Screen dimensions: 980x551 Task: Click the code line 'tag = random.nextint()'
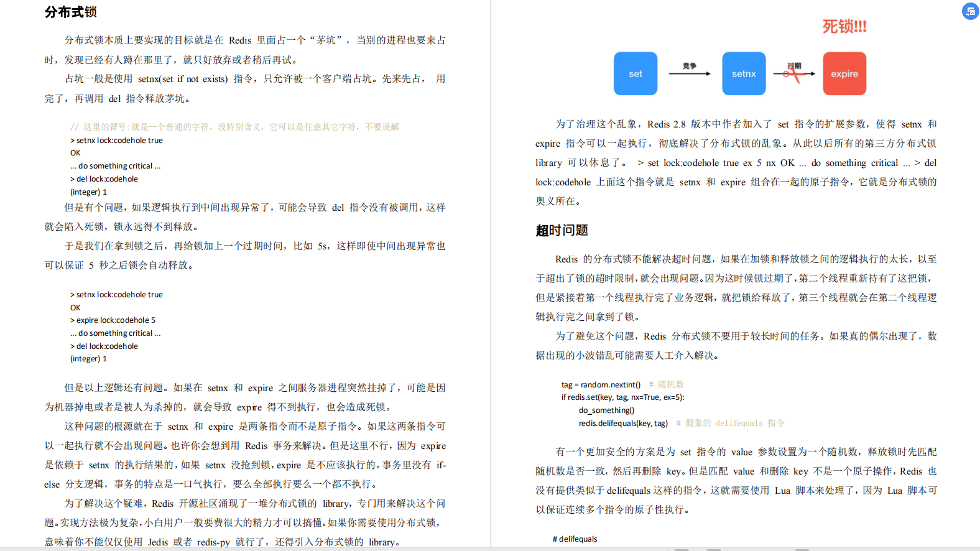[x=601, y=384]
